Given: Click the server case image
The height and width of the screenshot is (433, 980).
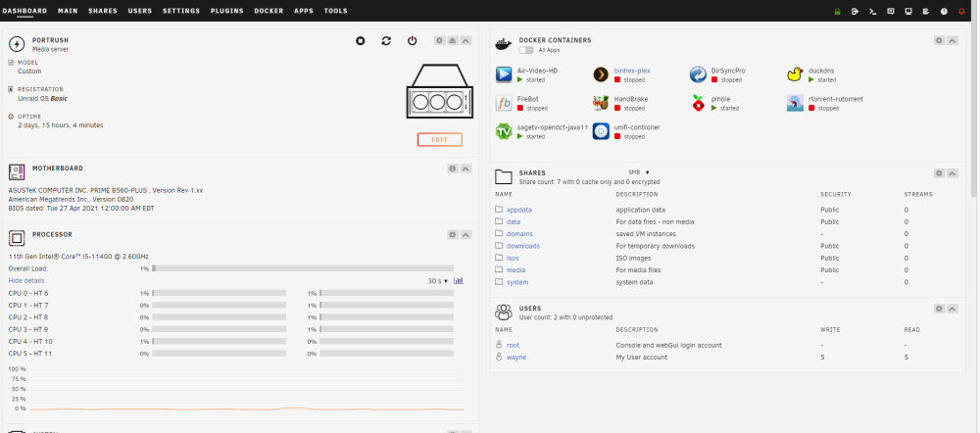Looking at the screenshot, I should pyautogui.click(x=439, y=91).
